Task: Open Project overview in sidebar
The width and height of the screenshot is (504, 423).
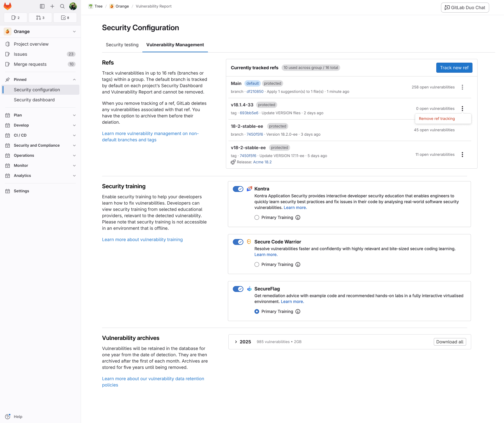Action: (41, 44)
